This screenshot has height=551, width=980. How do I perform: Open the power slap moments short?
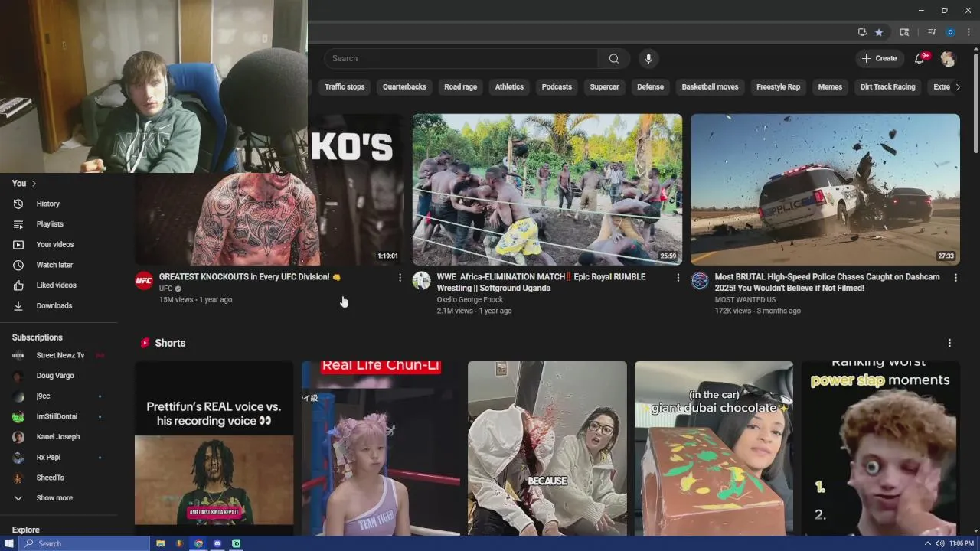pos(880,448)
